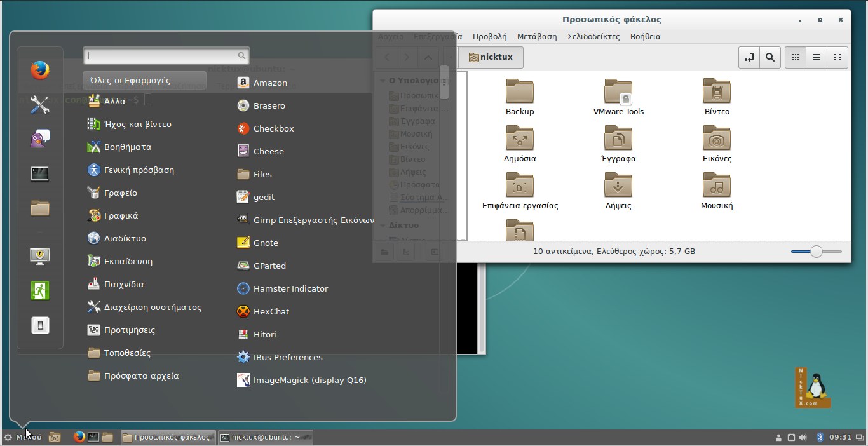Launch Firefox from the menu favorites sidebar
The height and width of the screenshot is (446, 868).
pyautogui.click(x=40, y=70)
